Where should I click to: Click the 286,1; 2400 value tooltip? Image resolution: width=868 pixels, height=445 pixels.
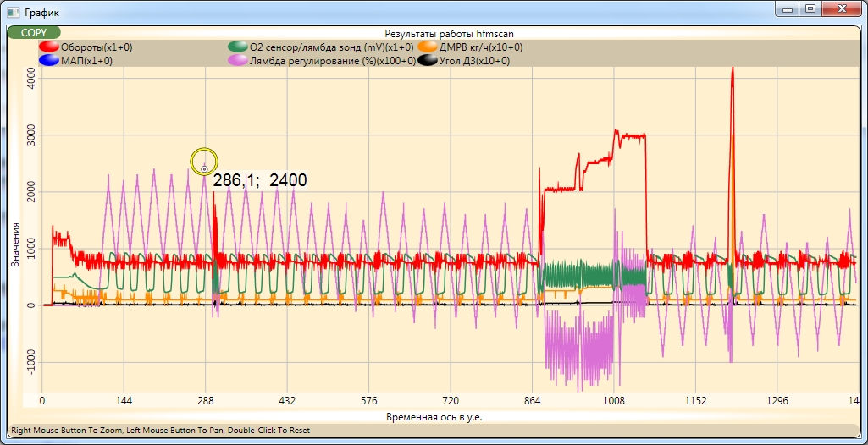260,180
